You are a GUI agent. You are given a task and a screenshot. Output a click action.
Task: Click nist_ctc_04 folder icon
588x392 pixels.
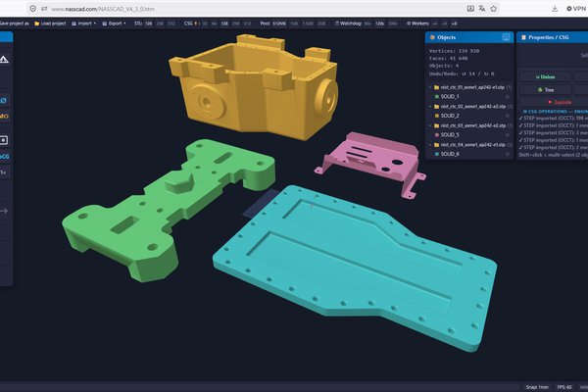[x=436, y=145]
